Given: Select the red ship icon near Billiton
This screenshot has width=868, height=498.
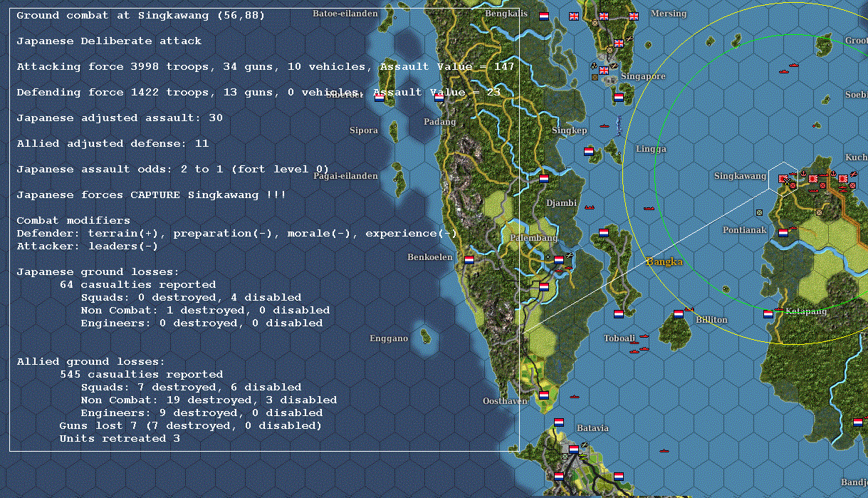Looking at the screenshot, I should tap(689, 309).
